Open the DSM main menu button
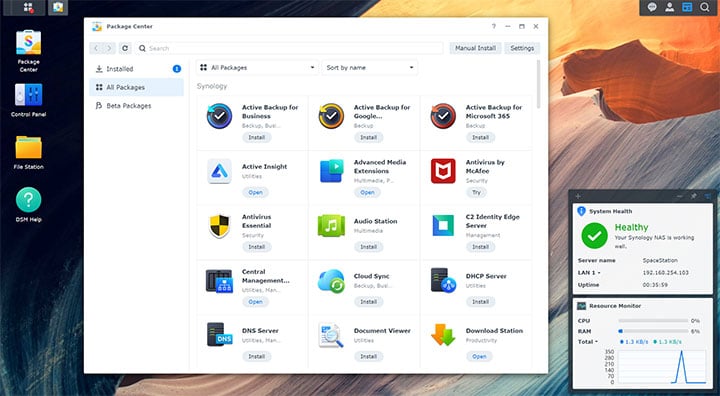Screen dimensions: 720x396 pyautogui.click(x=28, y=7)
